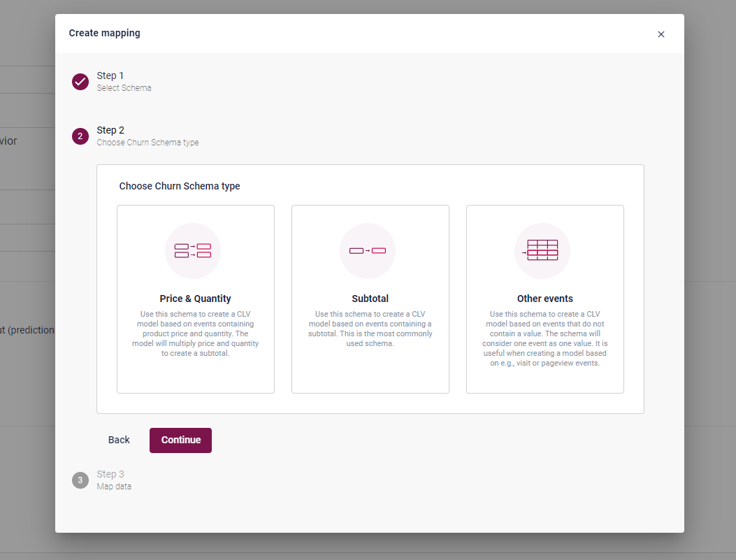Click the Other events description text
Viewport: 736px width, 560px height.
(x=544, y=339)
